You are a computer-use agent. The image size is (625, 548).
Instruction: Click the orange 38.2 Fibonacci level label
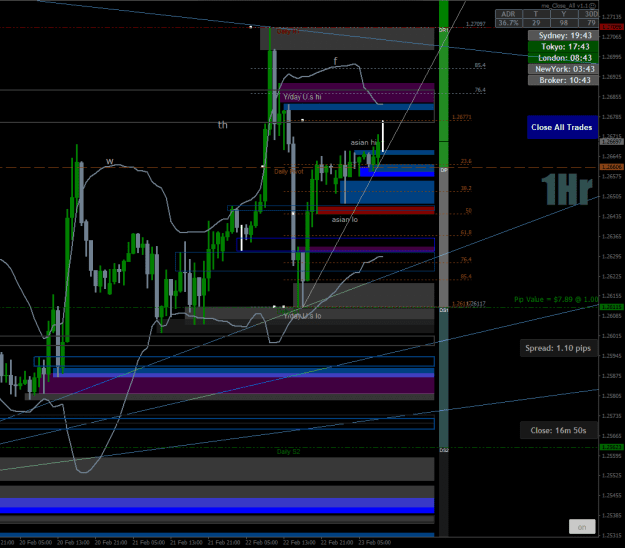pyautogui.click(x=466, y=188)
